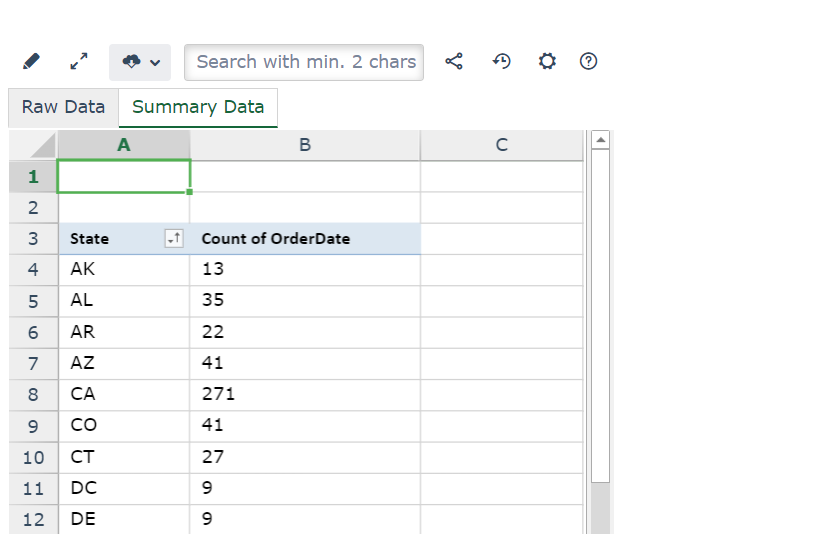Focus the search input field
Image resolution: width=824 pixels, height=534 pixels.
point(304,63)
